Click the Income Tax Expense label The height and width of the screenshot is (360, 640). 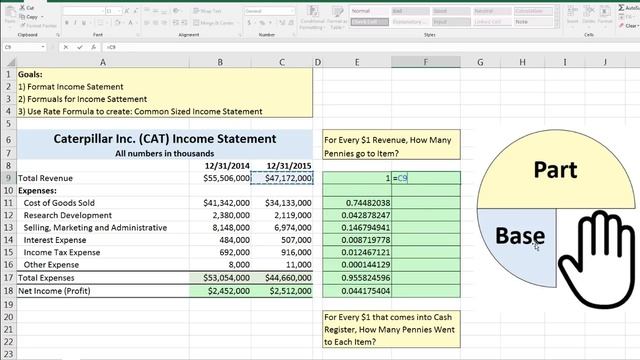[x=62, y=252]
